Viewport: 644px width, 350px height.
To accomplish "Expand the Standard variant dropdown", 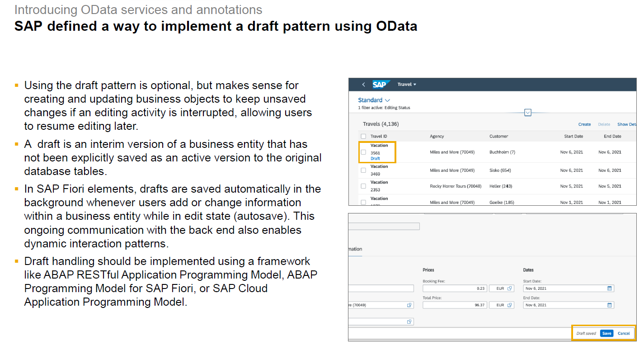I will pos(374,100).
